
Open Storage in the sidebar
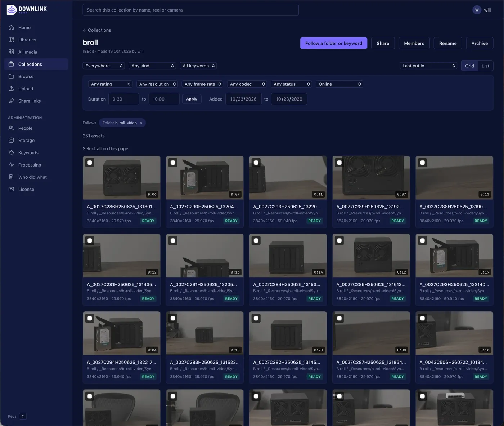36,140
